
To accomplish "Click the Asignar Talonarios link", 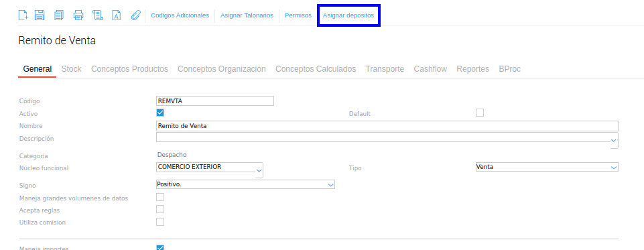I will [247, 15].
